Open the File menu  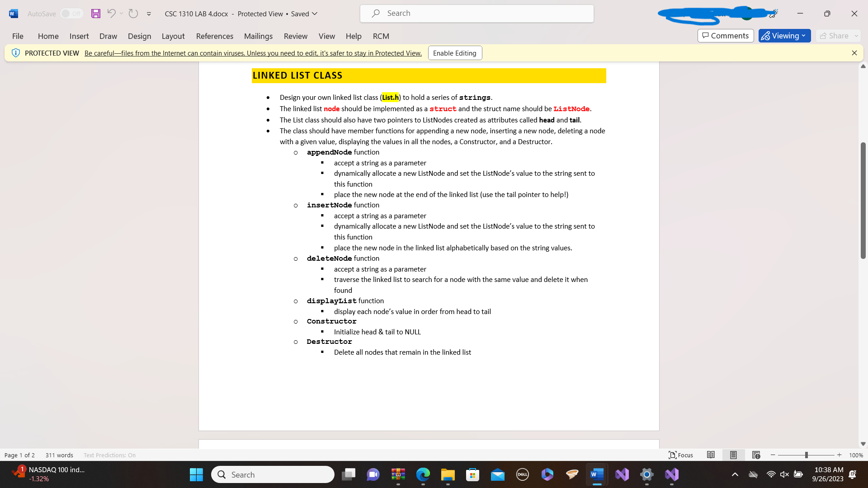(18, 36)
